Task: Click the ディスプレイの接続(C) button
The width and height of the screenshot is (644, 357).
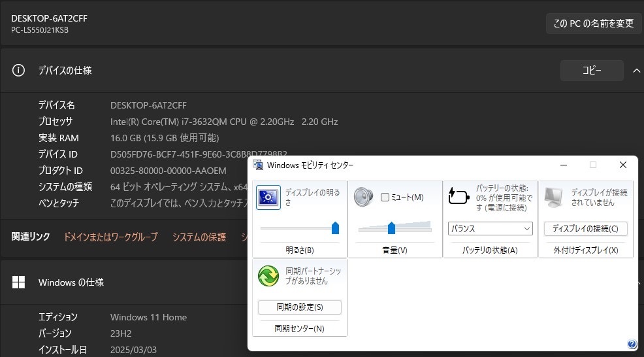Action: tap(585, 229)
